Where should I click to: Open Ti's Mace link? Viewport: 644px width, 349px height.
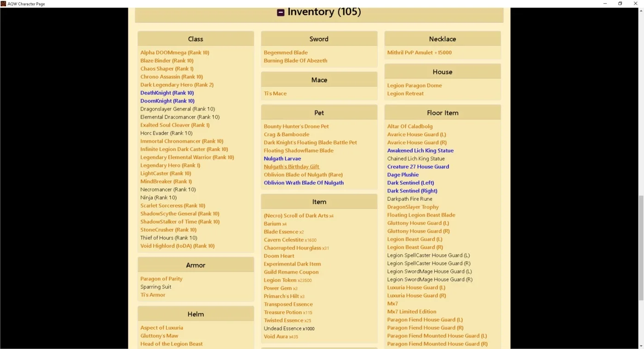tap(275, 93)
